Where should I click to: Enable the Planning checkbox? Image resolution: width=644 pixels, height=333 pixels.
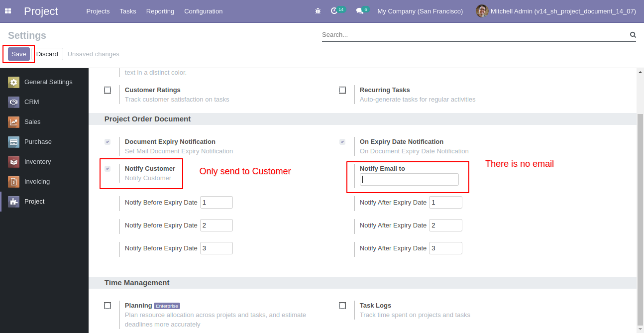(107, 306)
